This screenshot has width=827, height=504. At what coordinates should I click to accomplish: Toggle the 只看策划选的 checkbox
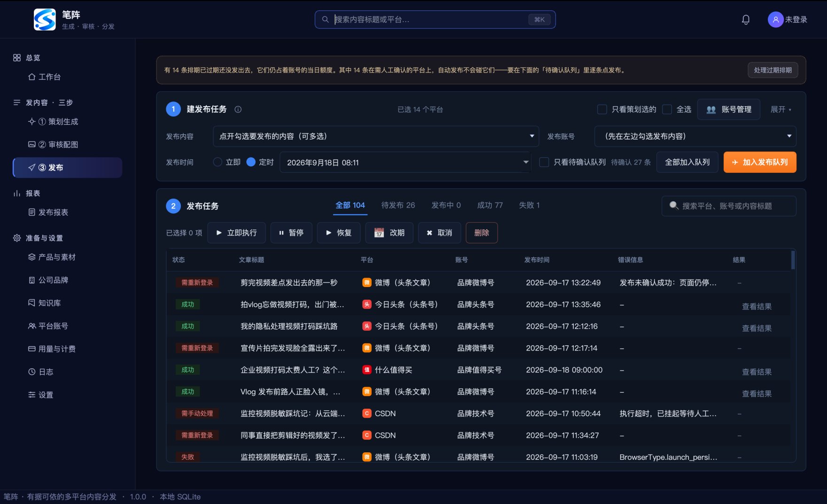click(601, 109)
